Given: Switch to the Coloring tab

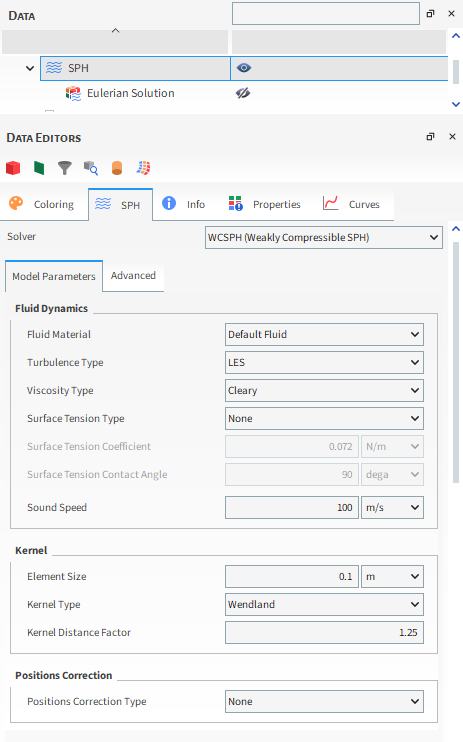Looking at the screenshot, I should tap(42, 204).
